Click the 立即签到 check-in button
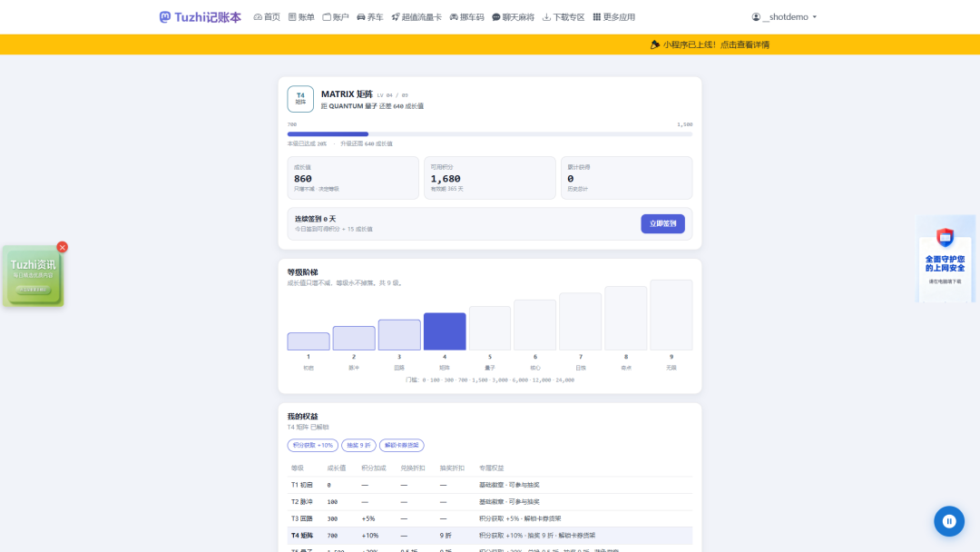Image resolution: width=980 pixels, height=552 pixels. point(662,224)
